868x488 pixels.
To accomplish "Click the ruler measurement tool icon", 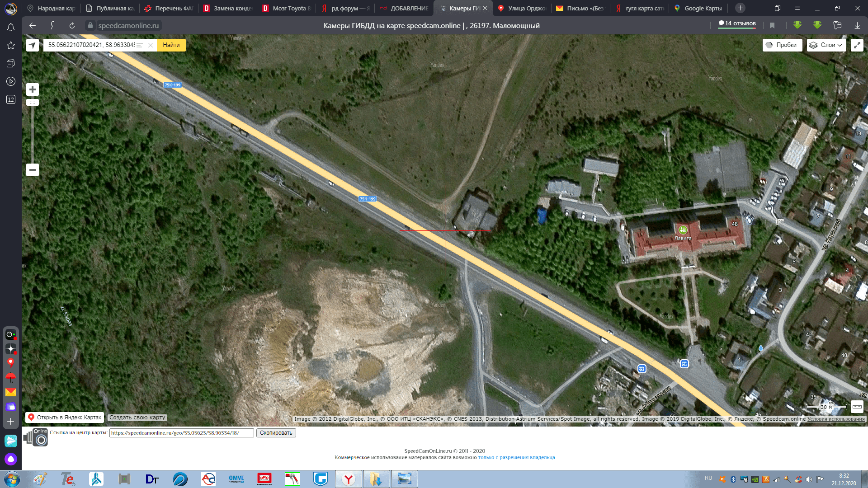I will pos(857,407).
